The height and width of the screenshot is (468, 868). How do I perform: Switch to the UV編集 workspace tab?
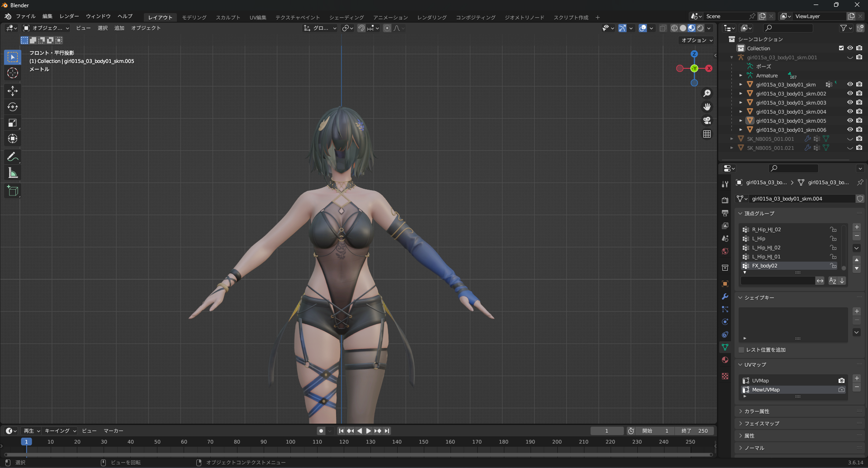click(x=258, y=17)
